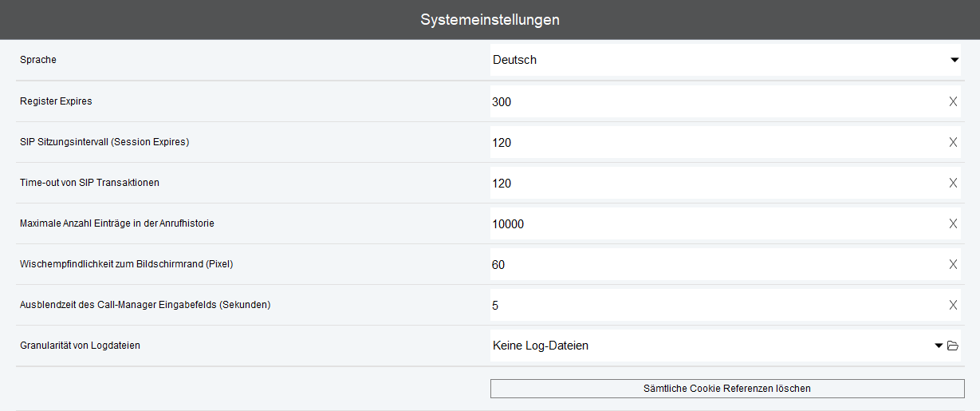
Task: Open the log files folder icon
Action: coord(952,346)
